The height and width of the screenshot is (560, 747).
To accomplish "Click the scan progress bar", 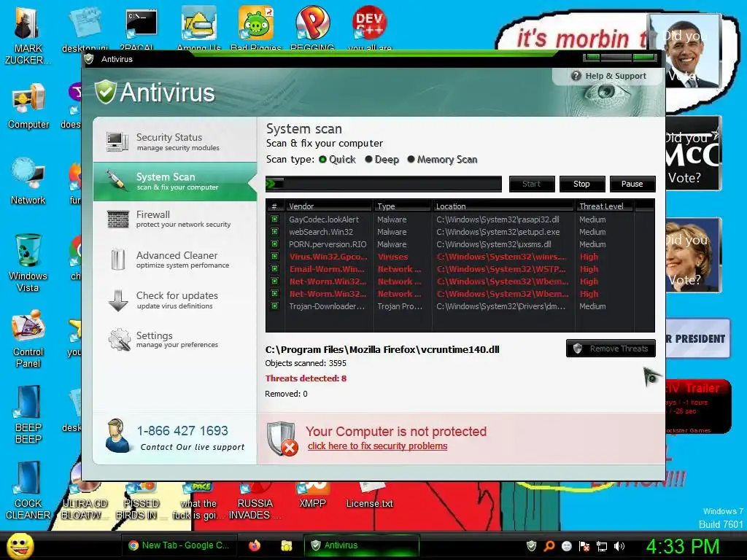I will [384, 184].
